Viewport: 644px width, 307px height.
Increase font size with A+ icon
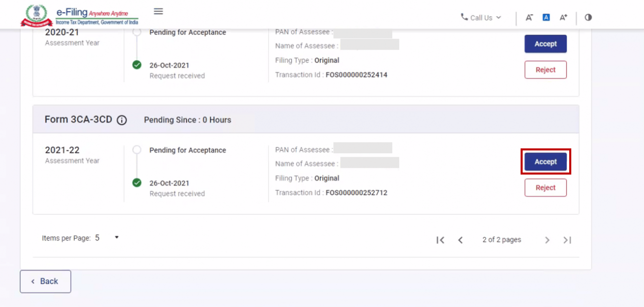563,17
